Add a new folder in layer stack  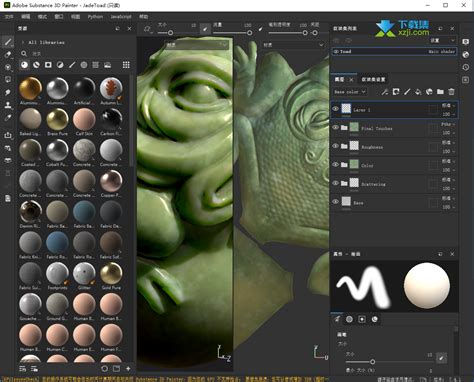[440, 92]
